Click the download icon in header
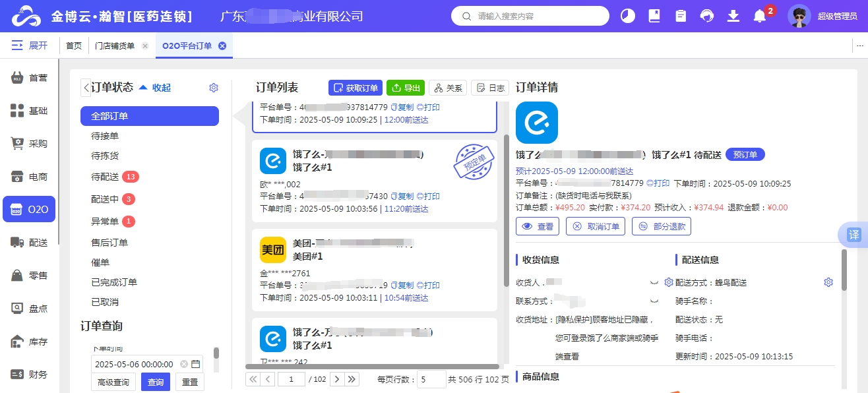The height and width of the screenshot is (393, 868). tap(733, 16)
